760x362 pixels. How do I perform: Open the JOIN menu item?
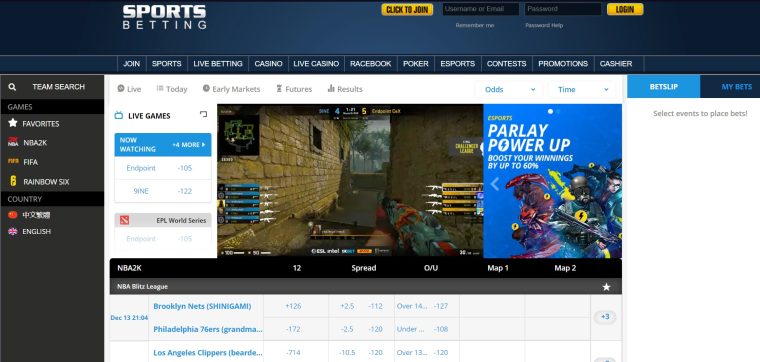click(131, 64)
